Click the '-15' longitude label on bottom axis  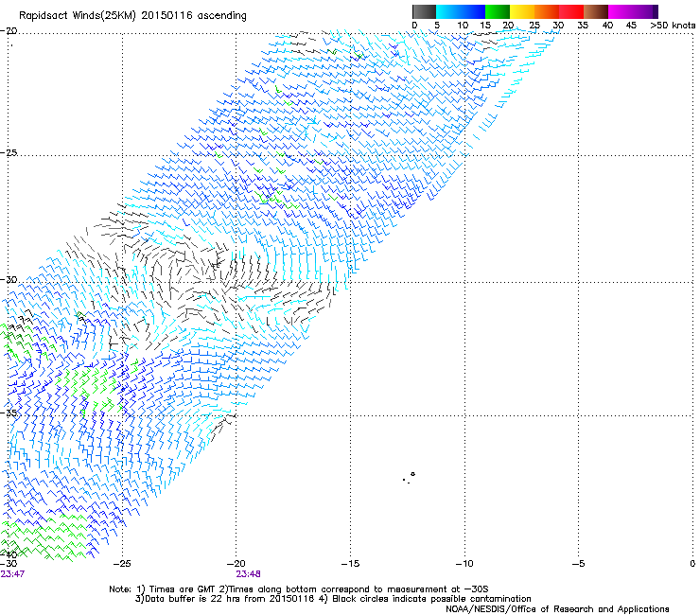(x=350, y=564)
